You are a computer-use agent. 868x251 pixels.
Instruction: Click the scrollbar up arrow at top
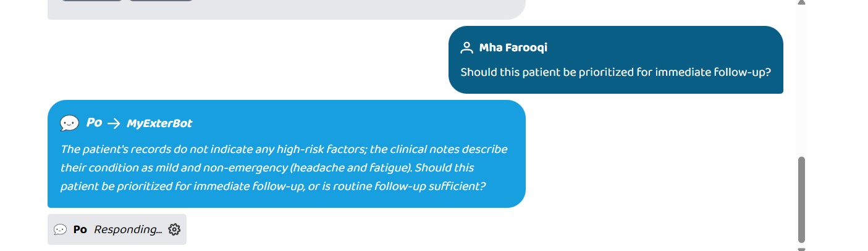801,2
